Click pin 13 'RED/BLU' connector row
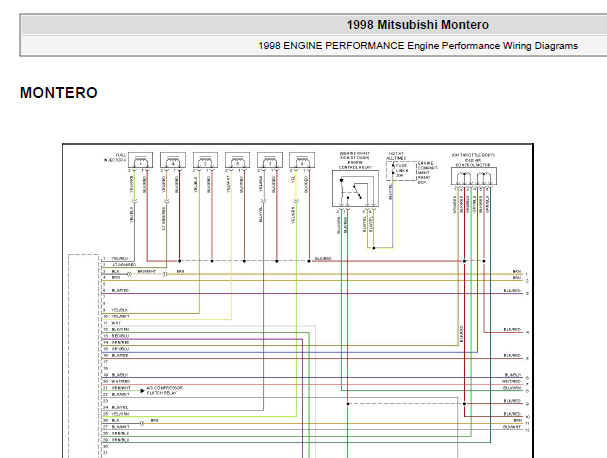Image resolution: width=607 pixels, height=458 pixels. [116, 336]
